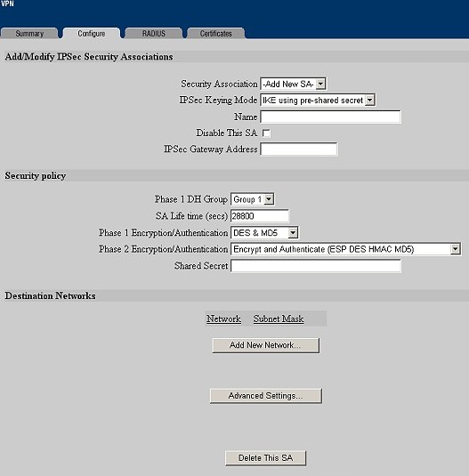Click the Name text field

(x=330, y=117)
